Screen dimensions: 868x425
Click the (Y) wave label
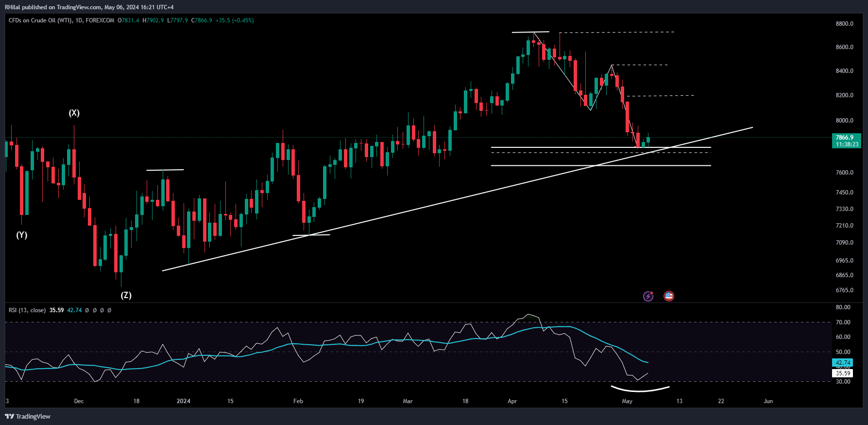21,235
